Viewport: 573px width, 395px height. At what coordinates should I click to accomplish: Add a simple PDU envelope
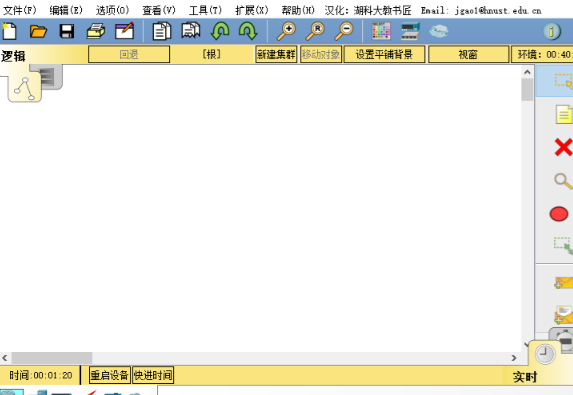point(563,283)
